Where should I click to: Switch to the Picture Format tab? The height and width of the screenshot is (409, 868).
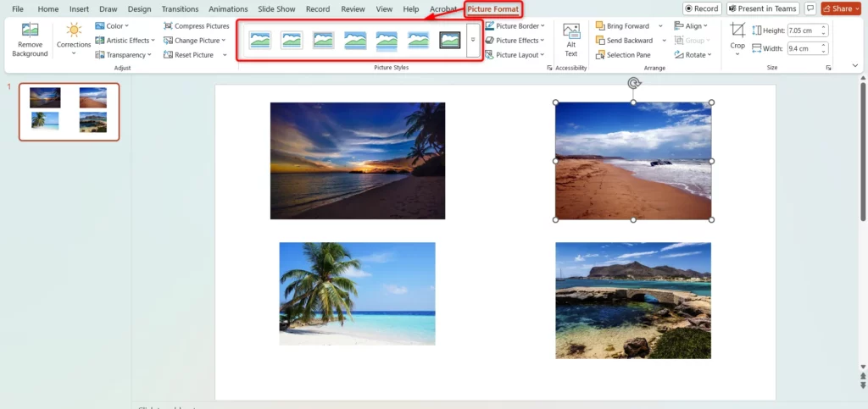[x=493, y=8]
